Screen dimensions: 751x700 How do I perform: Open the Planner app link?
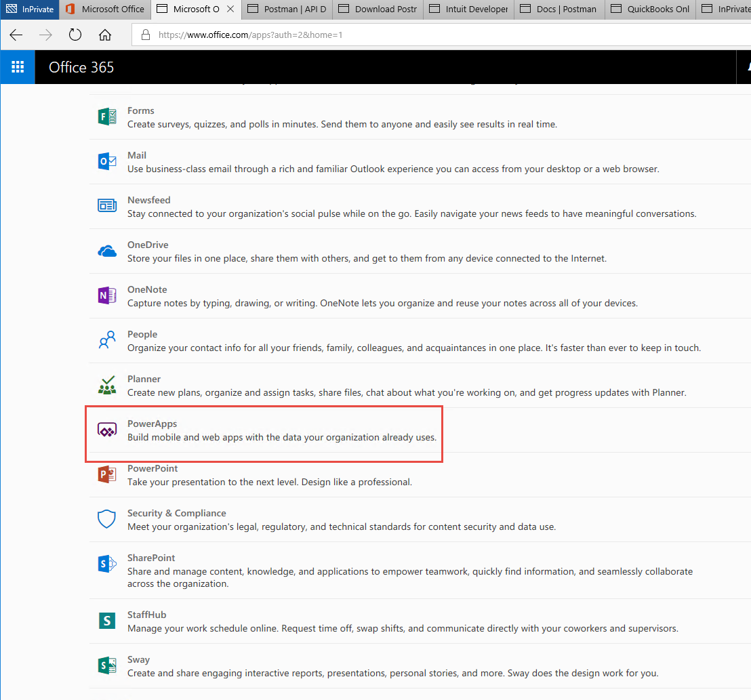coord(144,379)
